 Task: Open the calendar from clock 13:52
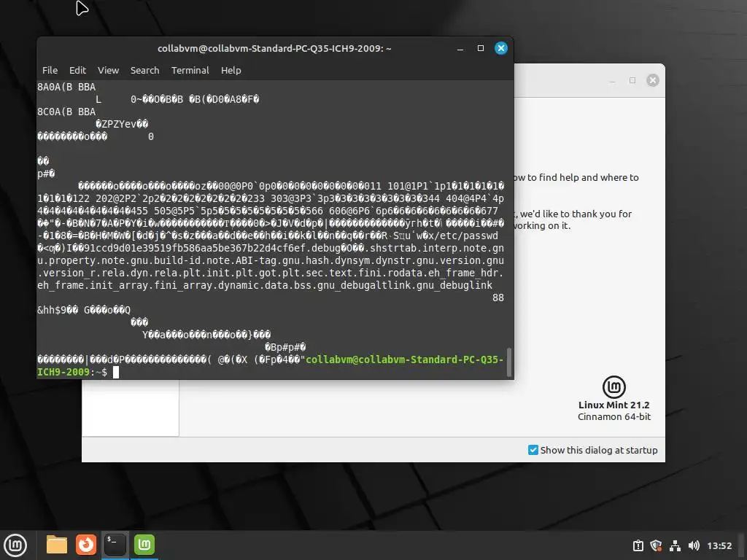pos(719,545)
